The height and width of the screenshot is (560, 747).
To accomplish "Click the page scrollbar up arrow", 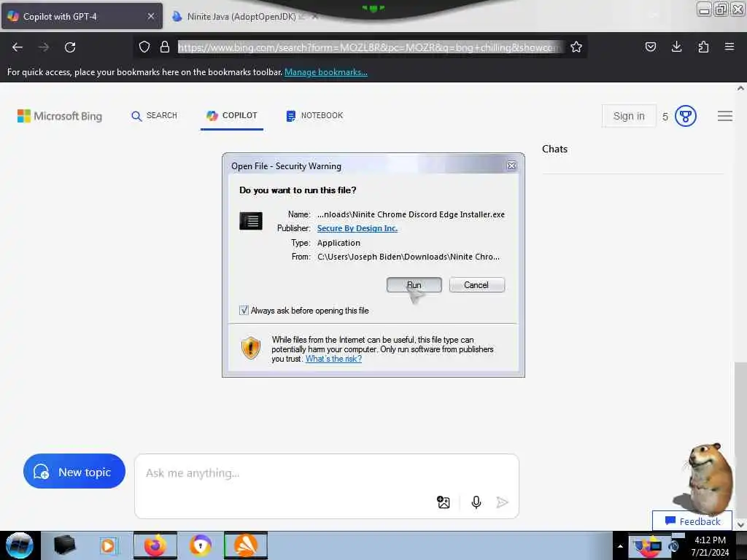I will pyautogui.click(x=740, y=88).
